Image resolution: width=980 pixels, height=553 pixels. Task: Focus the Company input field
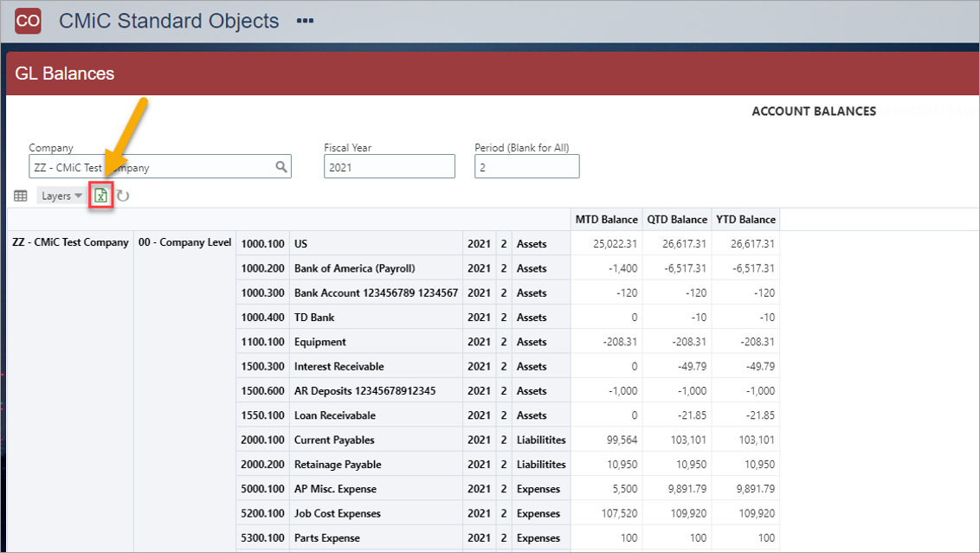[x=160, y=166]
